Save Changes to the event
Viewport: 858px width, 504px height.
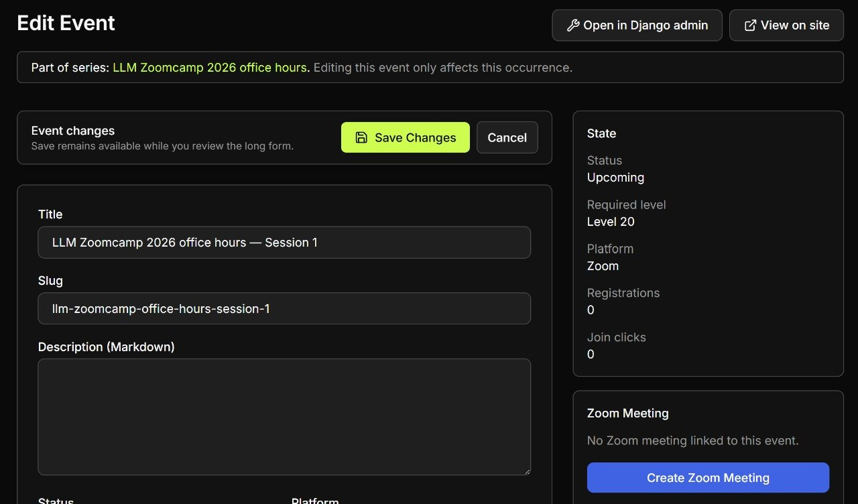coord(406,137)
